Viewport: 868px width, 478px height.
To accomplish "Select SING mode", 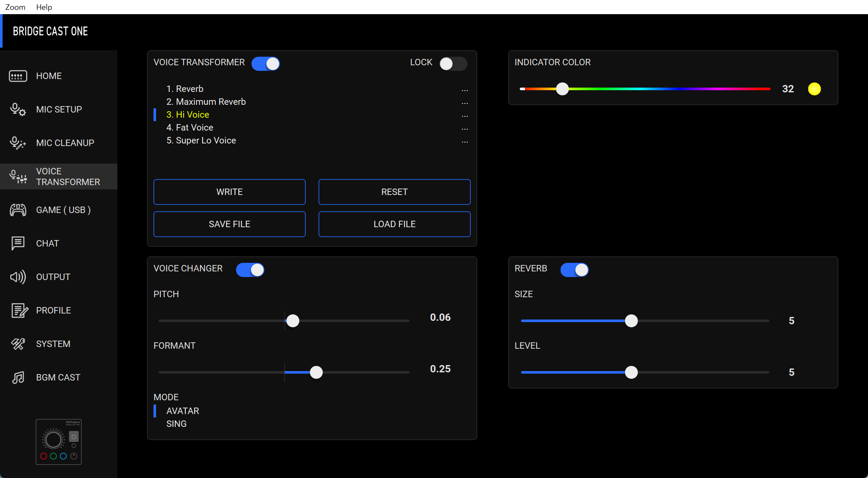I will tap(176, 424).
